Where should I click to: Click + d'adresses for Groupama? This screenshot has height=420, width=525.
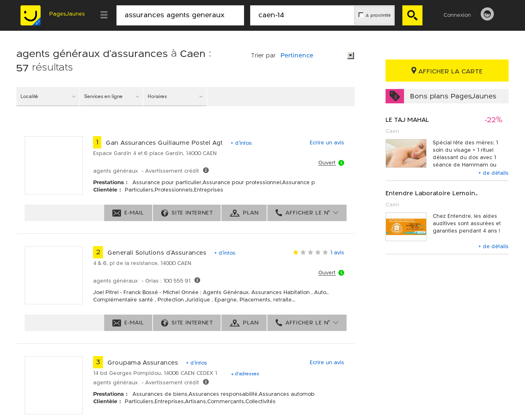coord(245,374)
